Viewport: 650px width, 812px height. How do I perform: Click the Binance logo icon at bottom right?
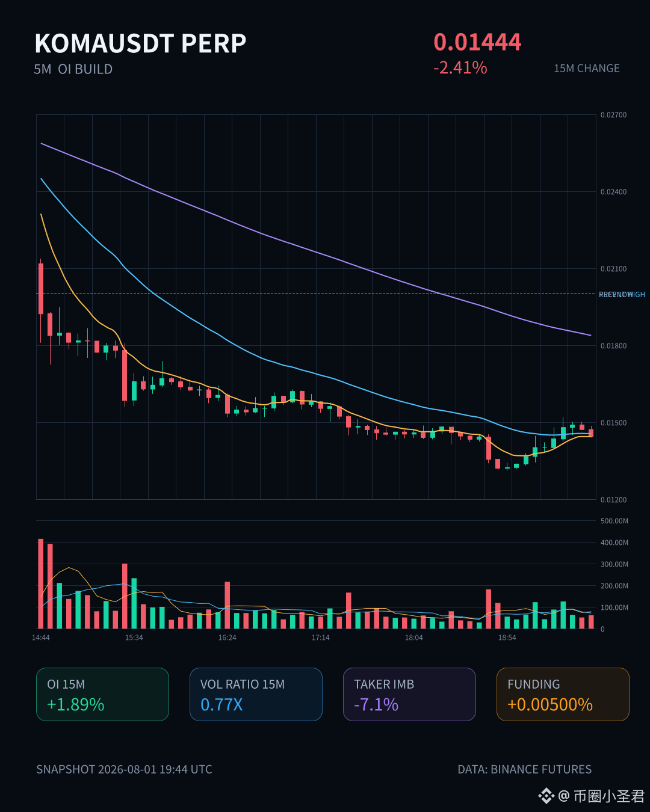(x=546, y=796)
